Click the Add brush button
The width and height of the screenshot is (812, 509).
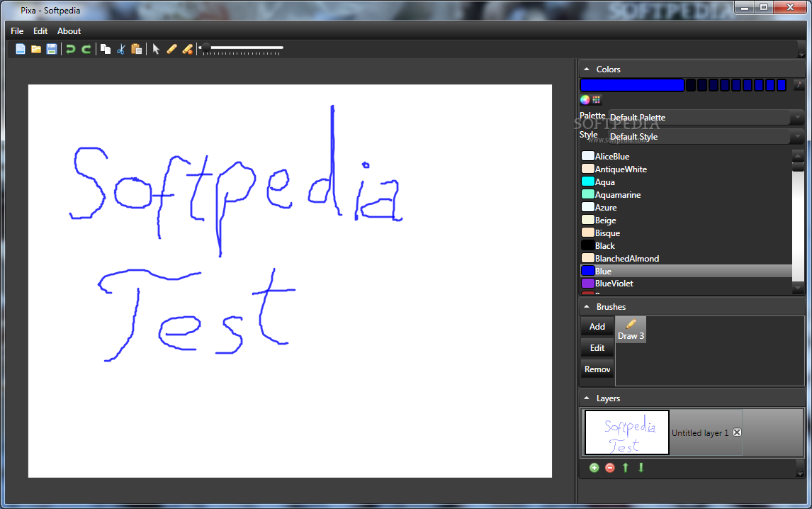click(597, 327)
